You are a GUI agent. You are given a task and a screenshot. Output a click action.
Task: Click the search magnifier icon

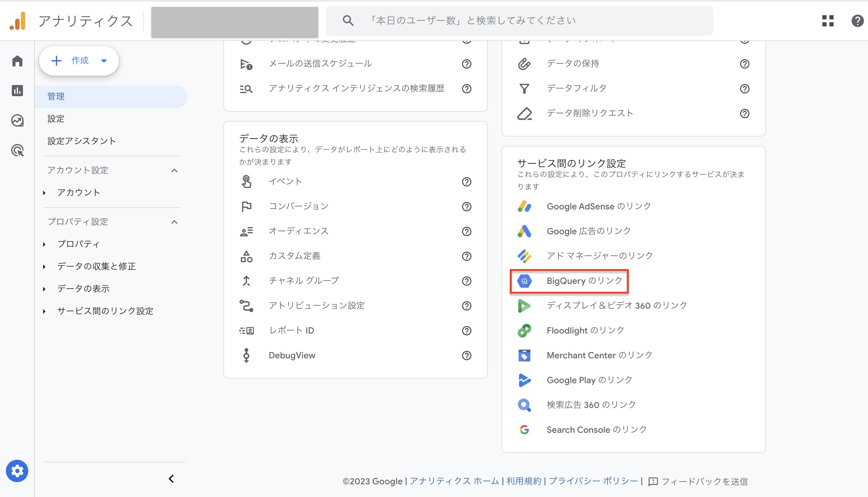pos(348,20)
